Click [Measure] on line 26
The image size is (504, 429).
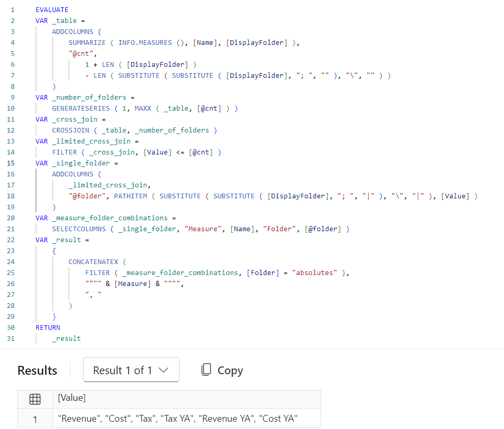click(x=133, y=283)
